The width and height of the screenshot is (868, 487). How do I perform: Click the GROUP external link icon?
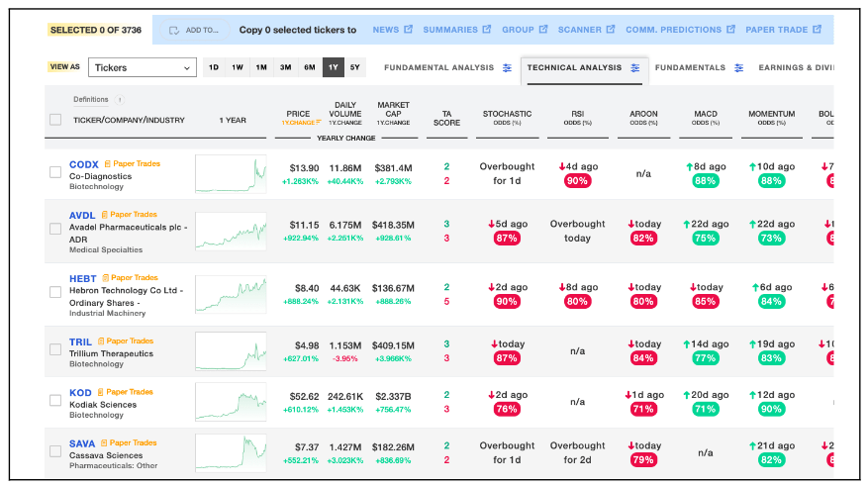pos(543,30)
